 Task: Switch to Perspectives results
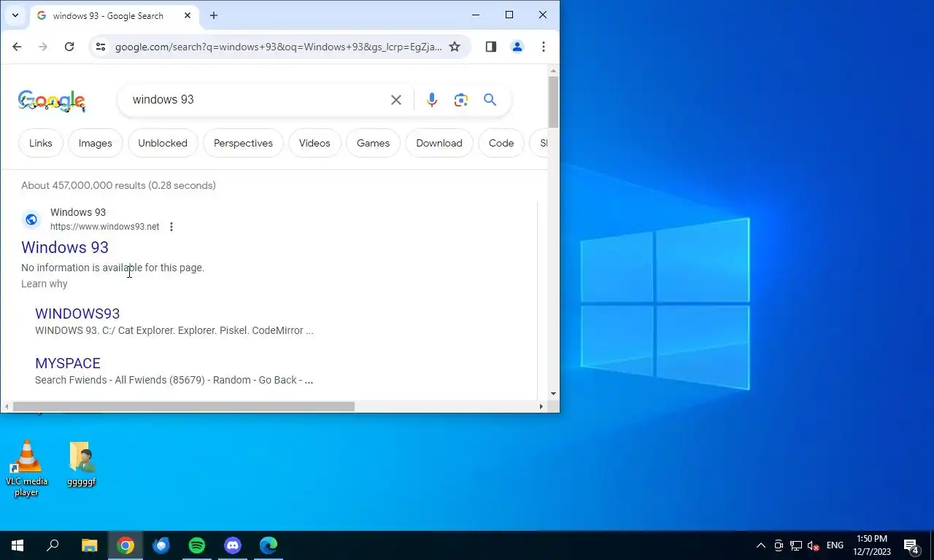point(243,143)
